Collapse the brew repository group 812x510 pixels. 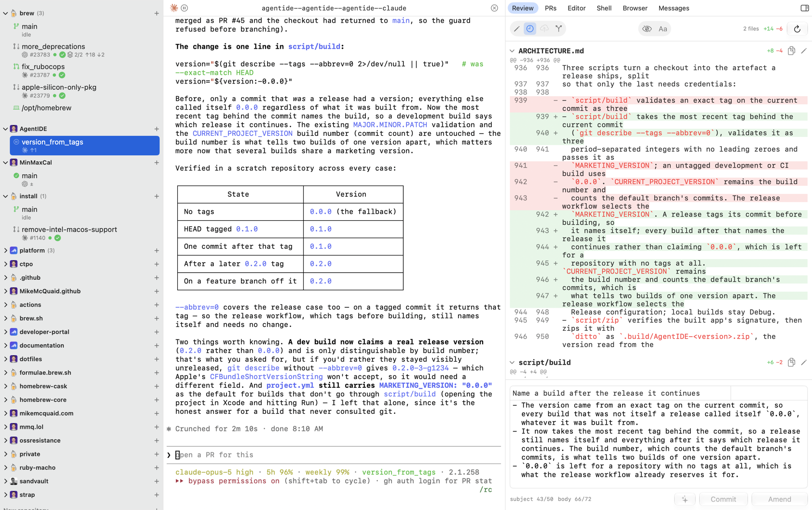pyautogui.click(x=5, y=14)
